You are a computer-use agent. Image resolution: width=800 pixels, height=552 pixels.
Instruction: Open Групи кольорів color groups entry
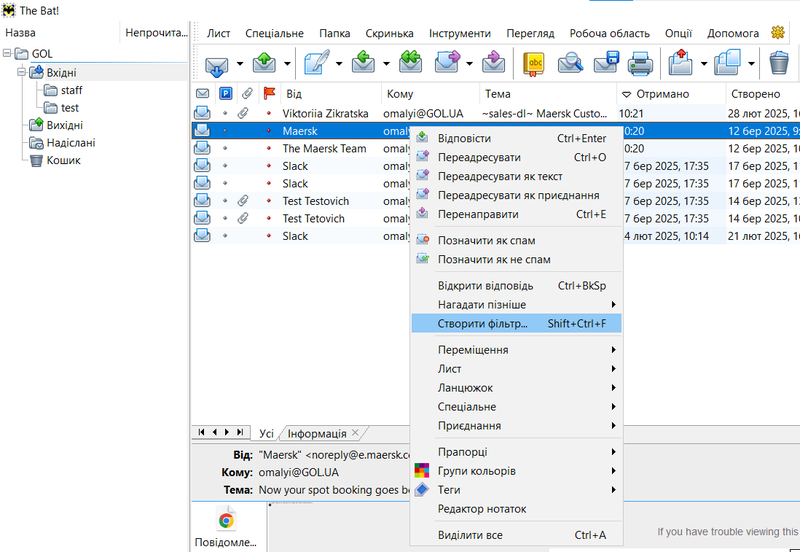coord(476,471)
